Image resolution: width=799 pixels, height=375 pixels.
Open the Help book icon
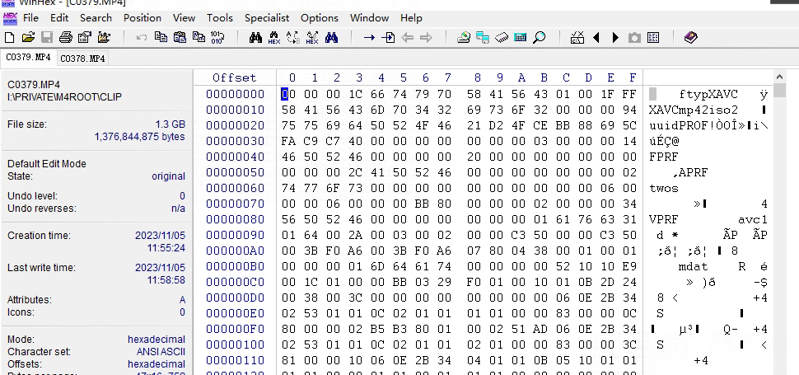690,37
